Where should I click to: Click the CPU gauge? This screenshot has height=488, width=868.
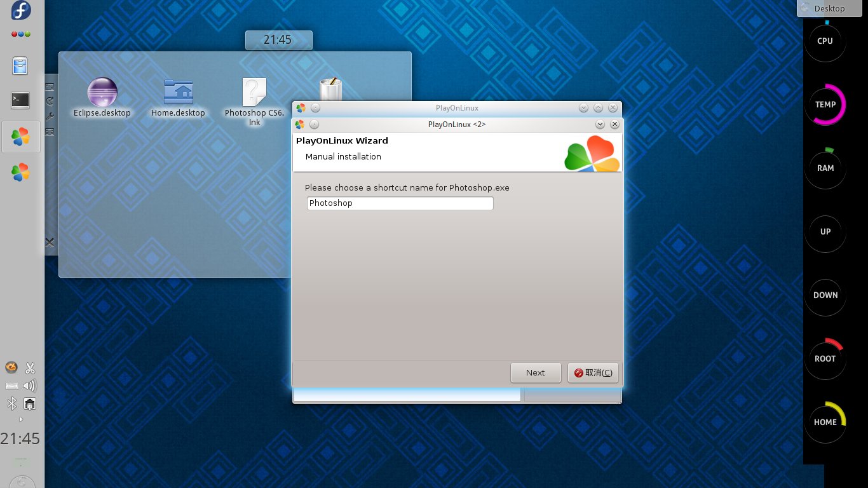pyautogui.click(x=825, y=41)
